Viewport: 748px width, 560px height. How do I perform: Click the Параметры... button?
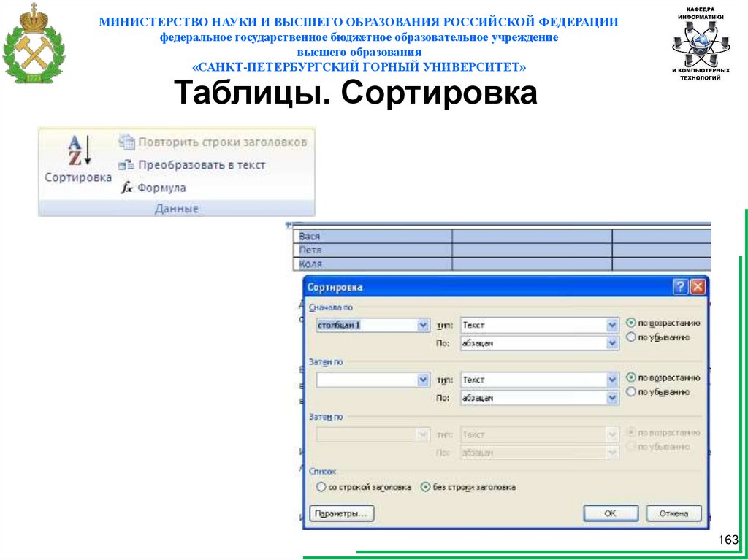[x=342, y=514]
